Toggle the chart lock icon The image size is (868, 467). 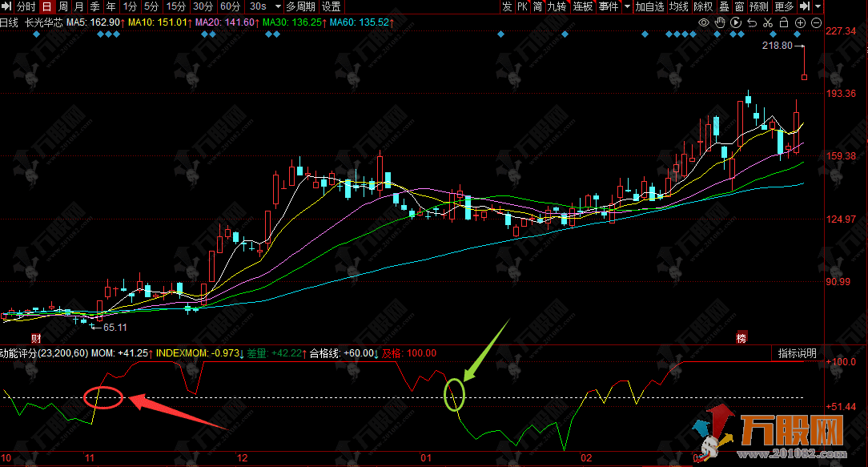(x=785, y=22)
